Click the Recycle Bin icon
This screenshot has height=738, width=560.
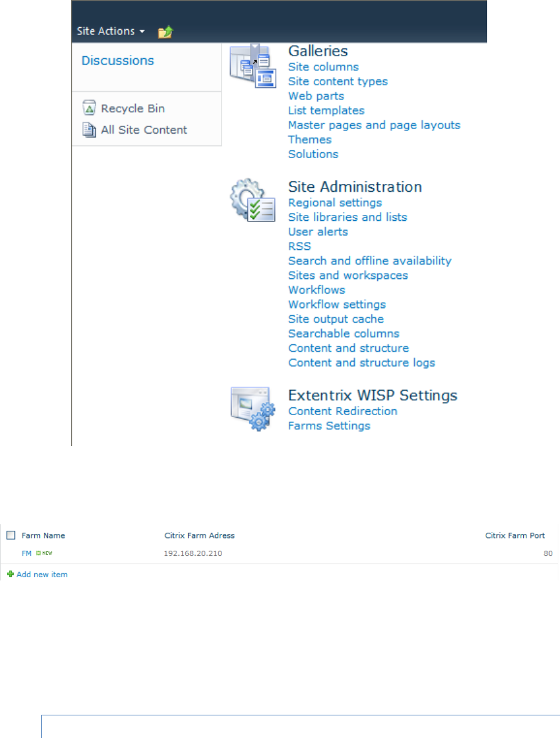click(89, 108)
